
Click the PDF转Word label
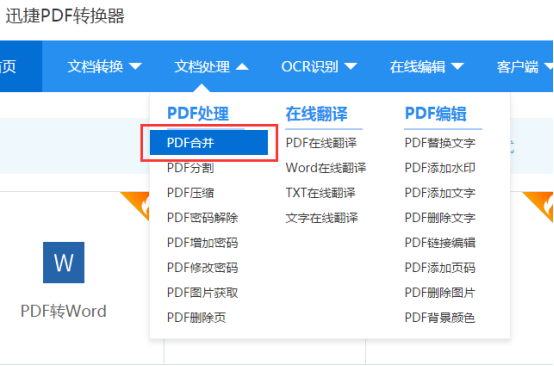coord(64,311)
